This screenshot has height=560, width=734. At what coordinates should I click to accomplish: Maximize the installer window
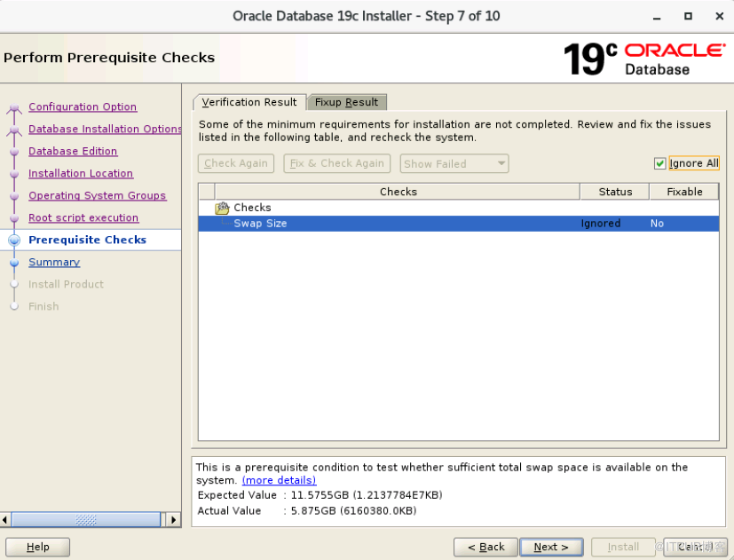[688, 16]
